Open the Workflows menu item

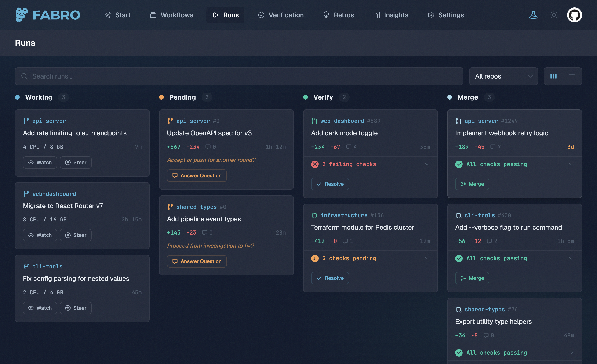click(172, 15)
